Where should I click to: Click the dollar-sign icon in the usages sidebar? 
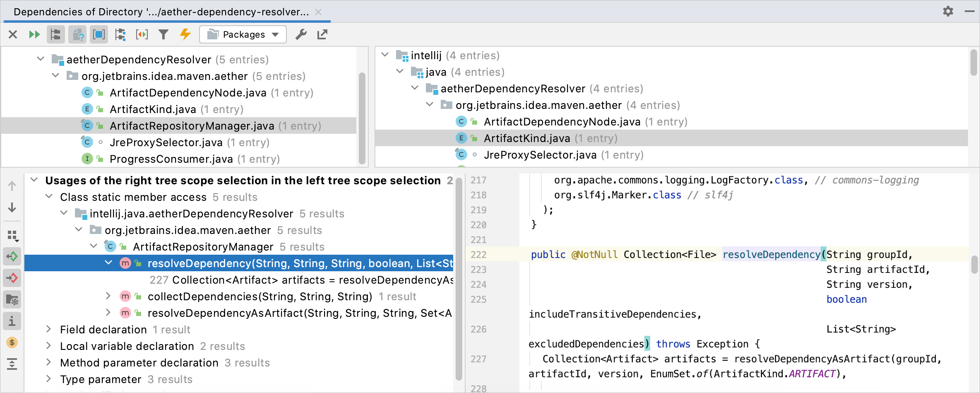12,342
